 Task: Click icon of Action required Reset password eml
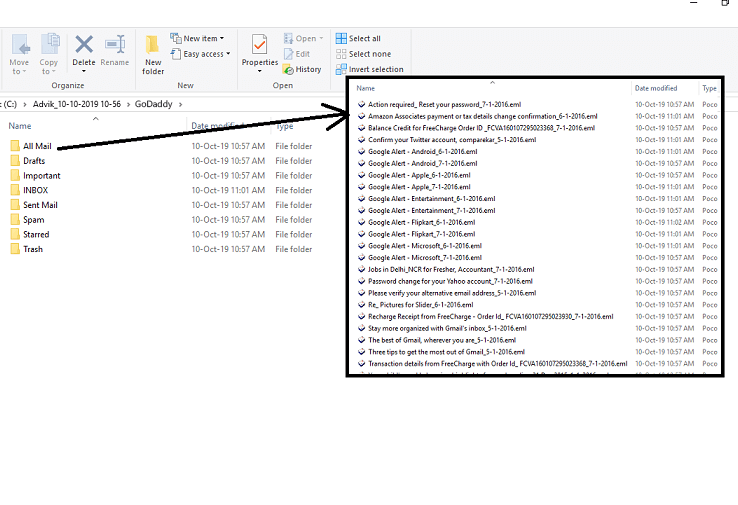pyautogui.click(x=361, y=104)
